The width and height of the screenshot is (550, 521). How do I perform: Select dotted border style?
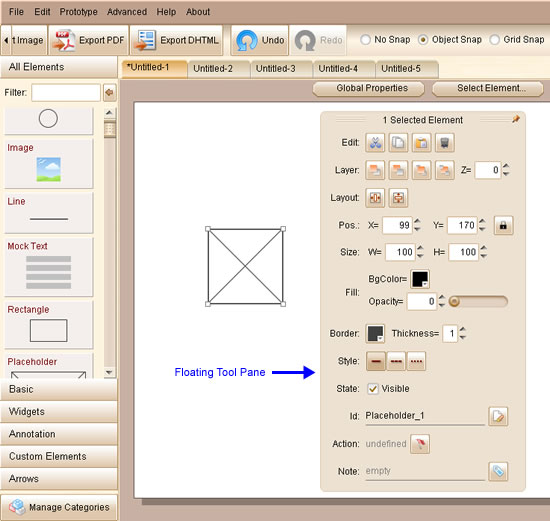pos(416,361)
